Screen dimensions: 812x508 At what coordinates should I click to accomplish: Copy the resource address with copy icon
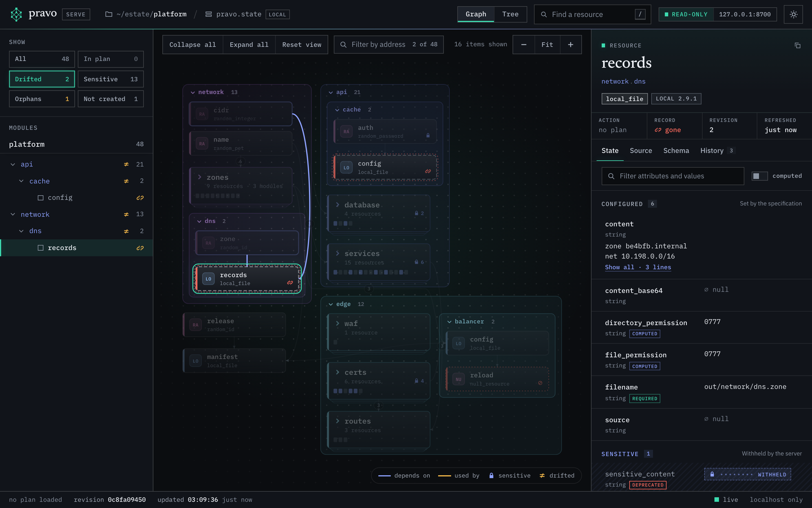pos(798,45)
